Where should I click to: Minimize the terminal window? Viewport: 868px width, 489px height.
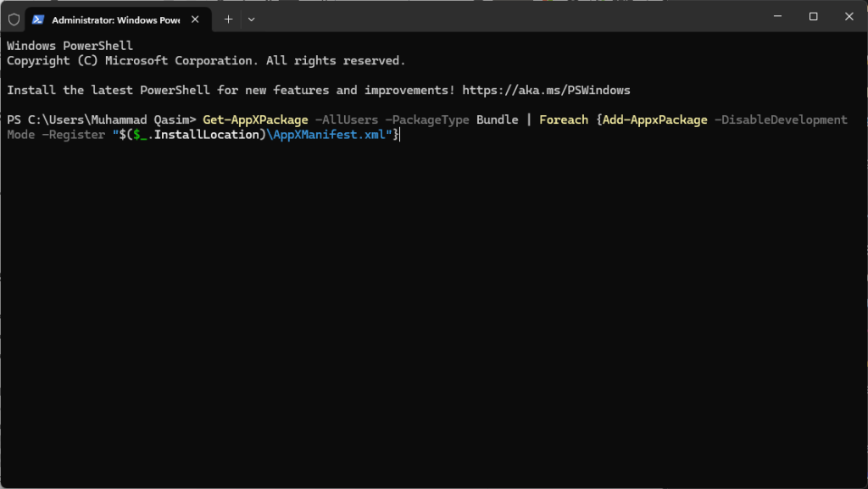point(777,16)
